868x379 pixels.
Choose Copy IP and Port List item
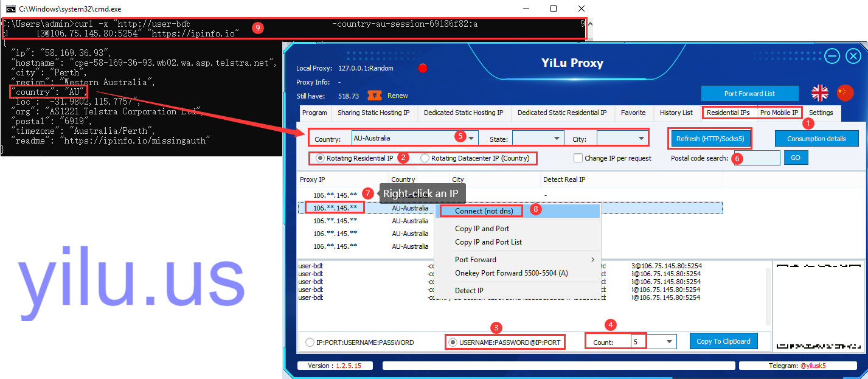(518, 242)
